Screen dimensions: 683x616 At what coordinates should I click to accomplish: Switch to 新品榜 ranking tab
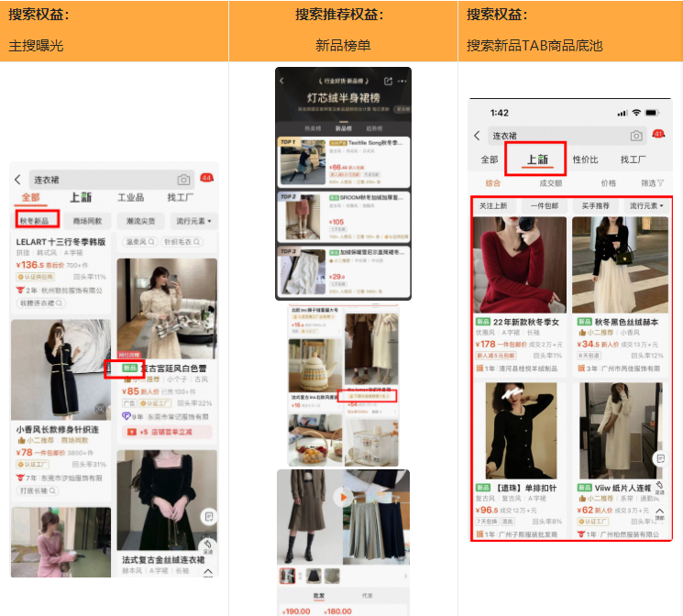[x=343, y=128]
